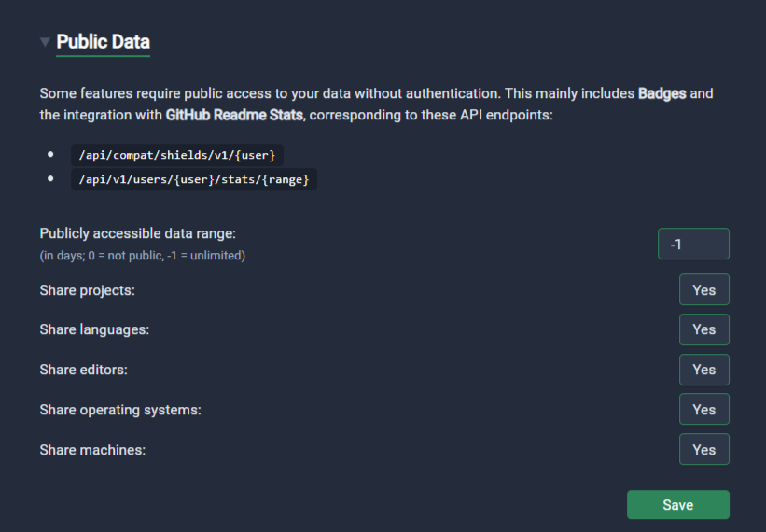Click the bold Badges text
The image size is (766, 532).
pos(662,93)
